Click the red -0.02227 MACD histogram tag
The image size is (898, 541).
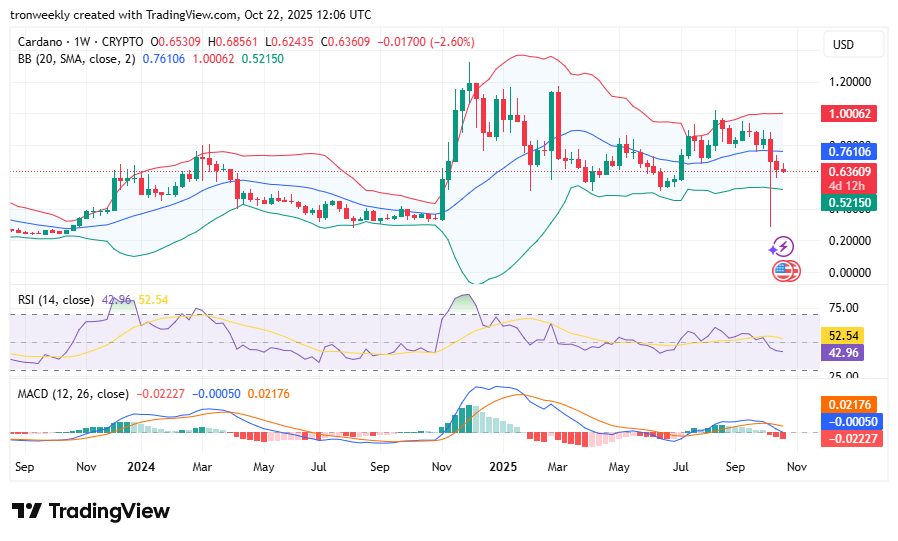click(849, 438)
